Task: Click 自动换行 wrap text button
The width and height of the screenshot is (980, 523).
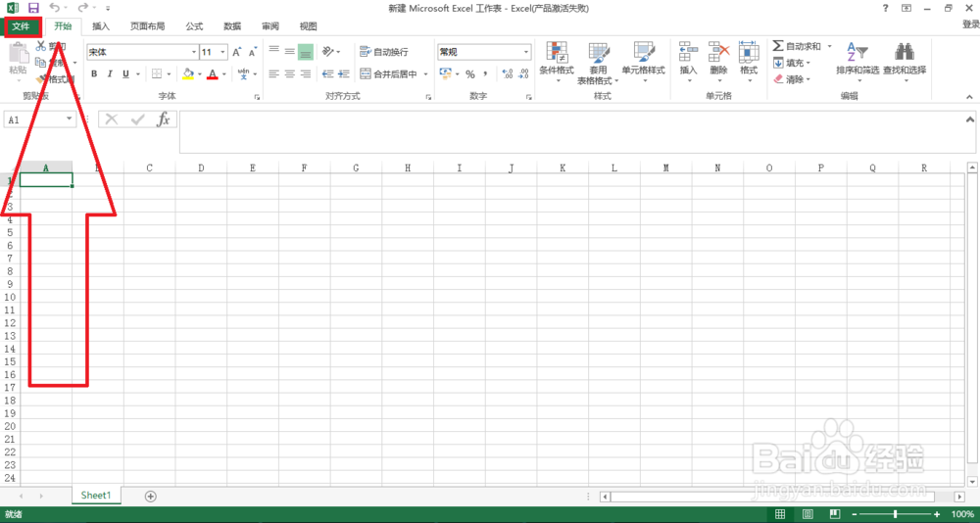Action: tap(384, 52)
